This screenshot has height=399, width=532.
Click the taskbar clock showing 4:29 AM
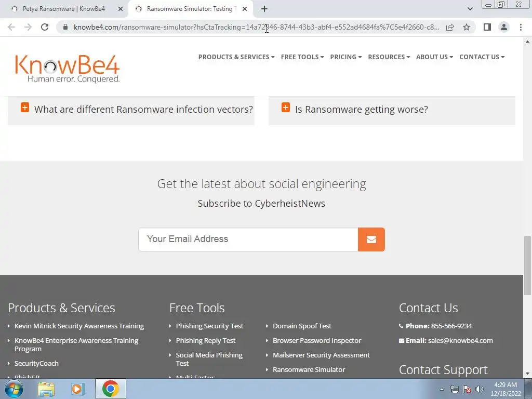506,389
